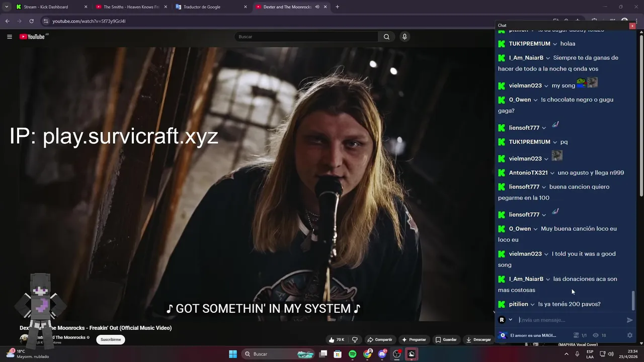Click the taskbar microphone tray icon

click(577, 354)
